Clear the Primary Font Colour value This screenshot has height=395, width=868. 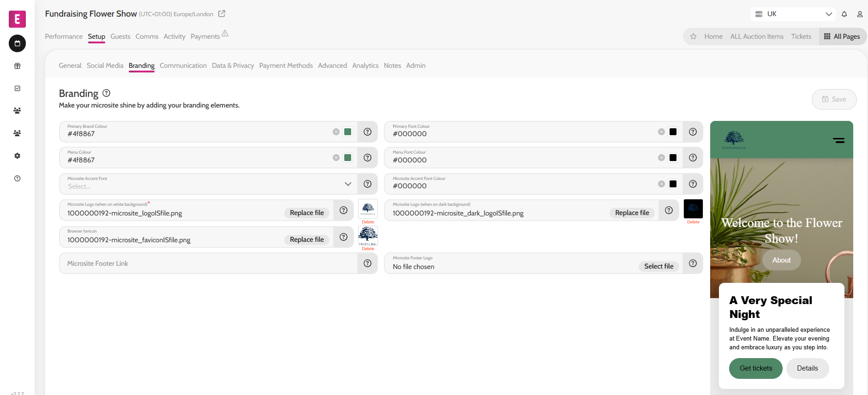point(661,132)
